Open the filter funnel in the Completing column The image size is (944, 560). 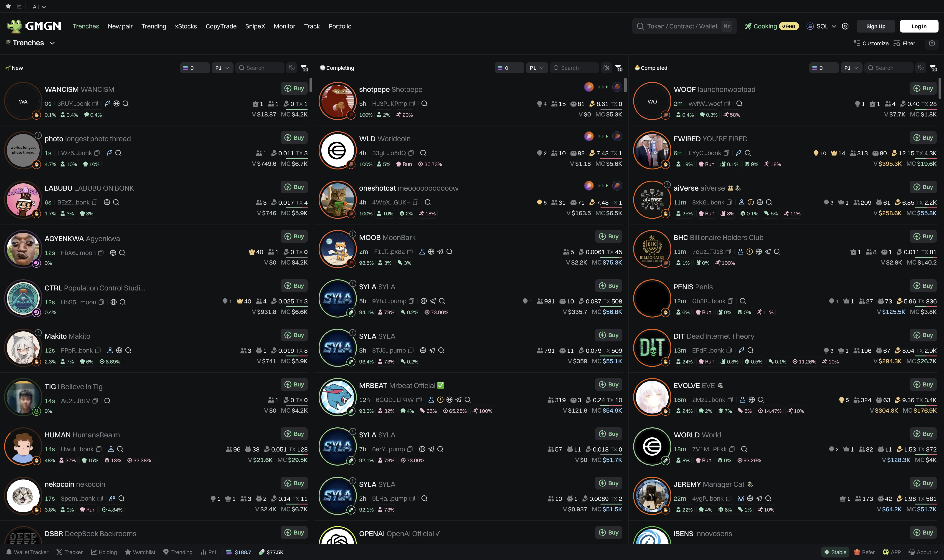pyautogui.click(x=619, y=68)
